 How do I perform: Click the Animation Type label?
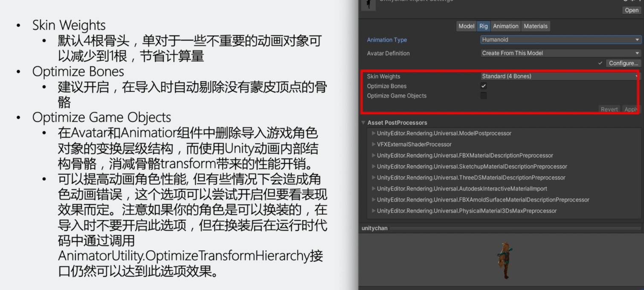pos(387,40)
